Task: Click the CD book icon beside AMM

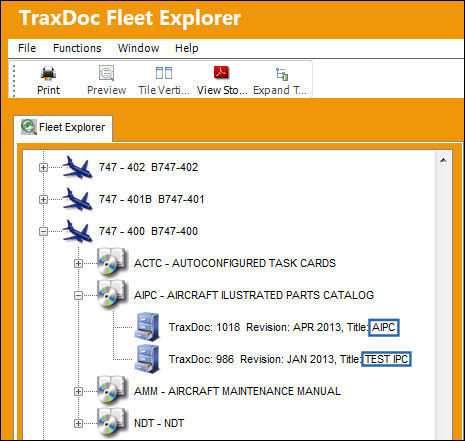Action: [x=112, y=390]
